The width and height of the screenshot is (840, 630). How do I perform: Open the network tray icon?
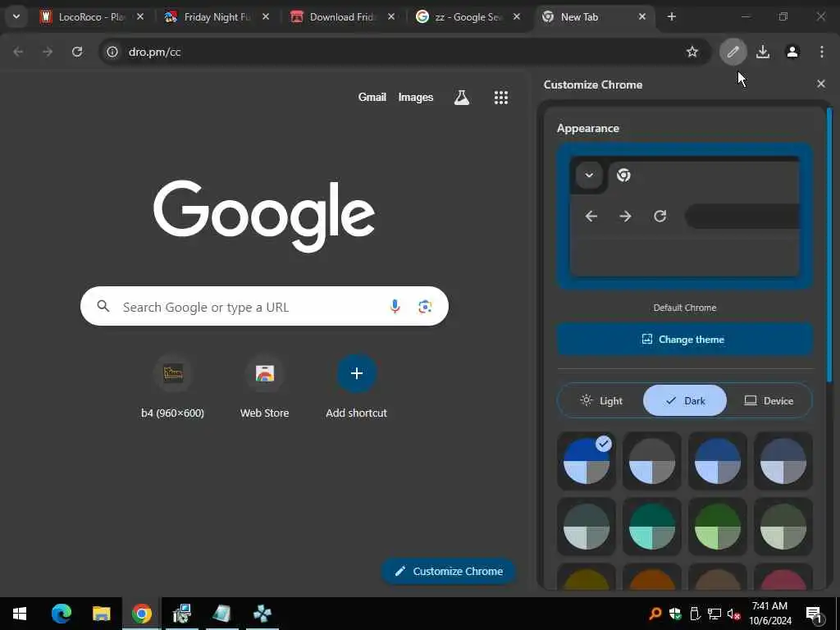click(714, 614)
